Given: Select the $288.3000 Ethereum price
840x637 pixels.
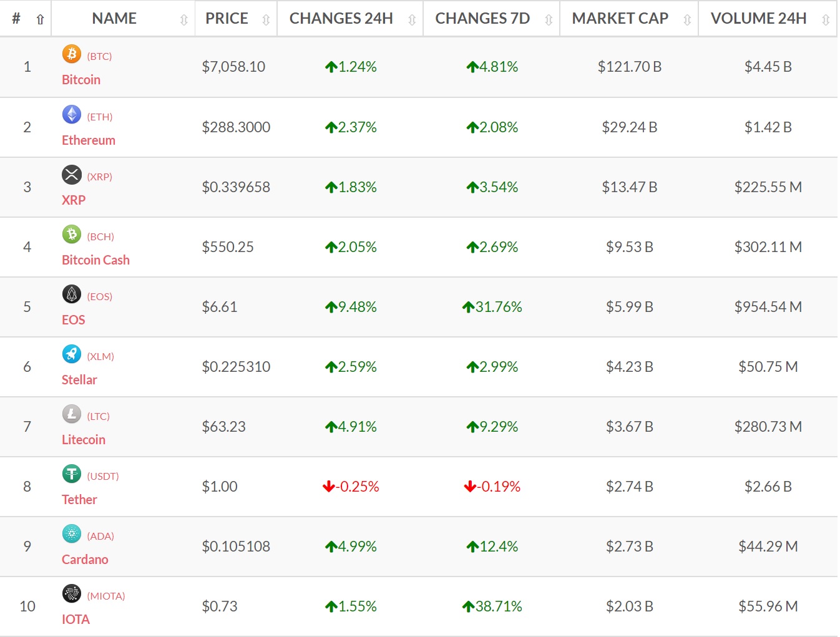Looking at the screenshot, I should tap(236, 127).
